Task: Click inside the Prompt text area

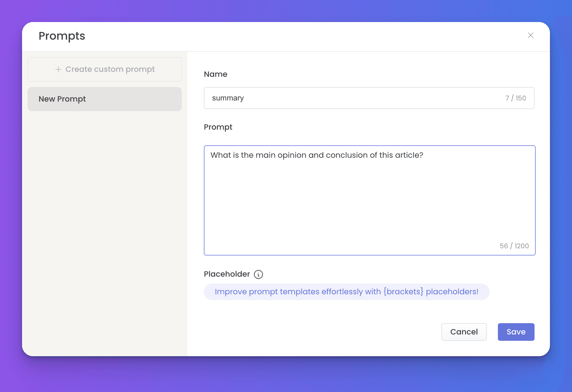Action: tap(369, 201)
